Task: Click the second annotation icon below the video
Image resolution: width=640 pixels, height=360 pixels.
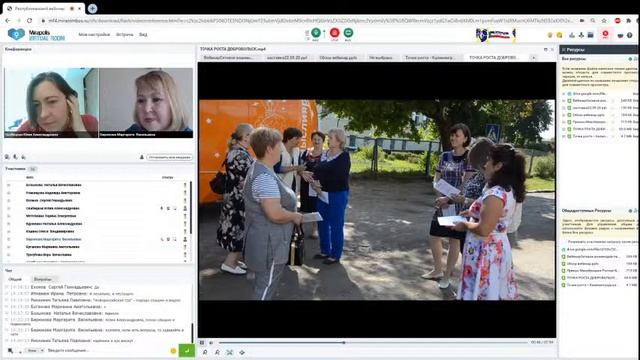Action: pyautogui.click(x=217, y=352)
